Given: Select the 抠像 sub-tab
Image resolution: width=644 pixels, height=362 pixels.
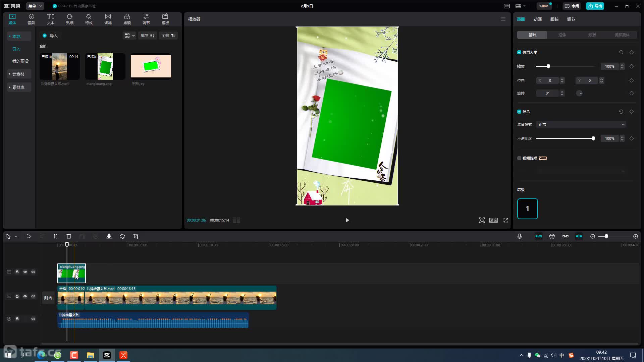Looking at the screenshot, I should (562, 35).
